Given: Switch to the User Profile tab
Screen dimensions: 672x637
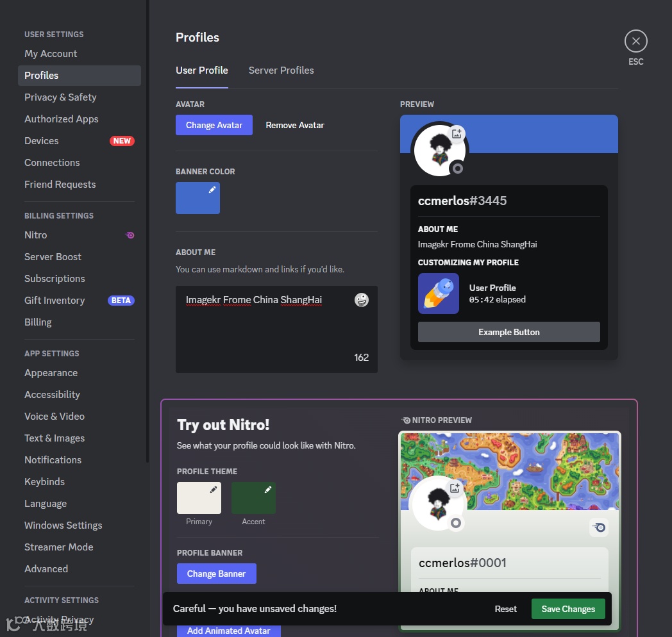Looking at the screenshot, I should tap(202, 70).
